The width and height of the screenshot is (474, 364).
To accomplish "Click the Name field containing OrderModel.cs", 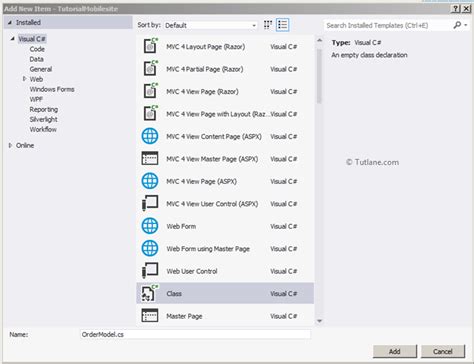I will pyautogui.click(x=195, y=334).
